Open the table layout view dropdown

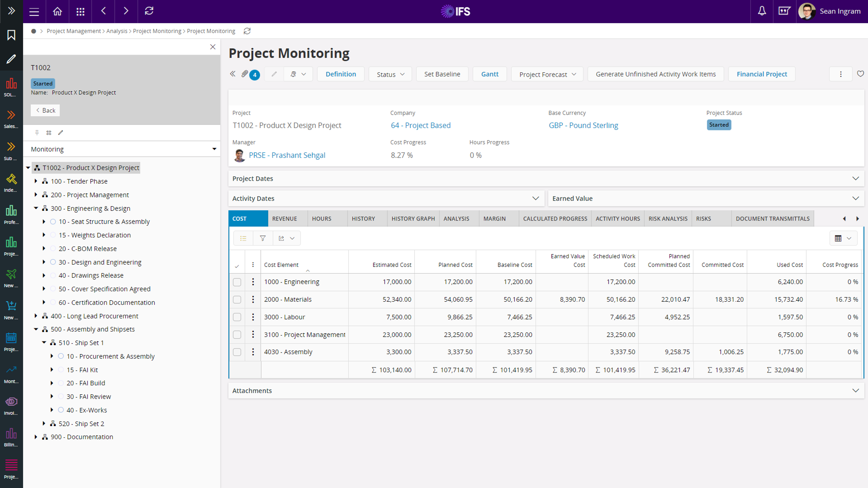843,238
